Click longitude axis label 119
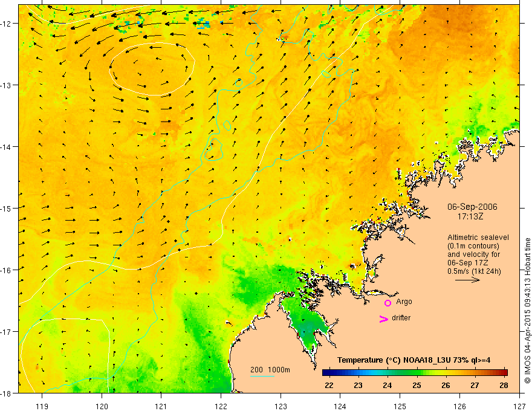The image size is (532, 411). (42, 406)
